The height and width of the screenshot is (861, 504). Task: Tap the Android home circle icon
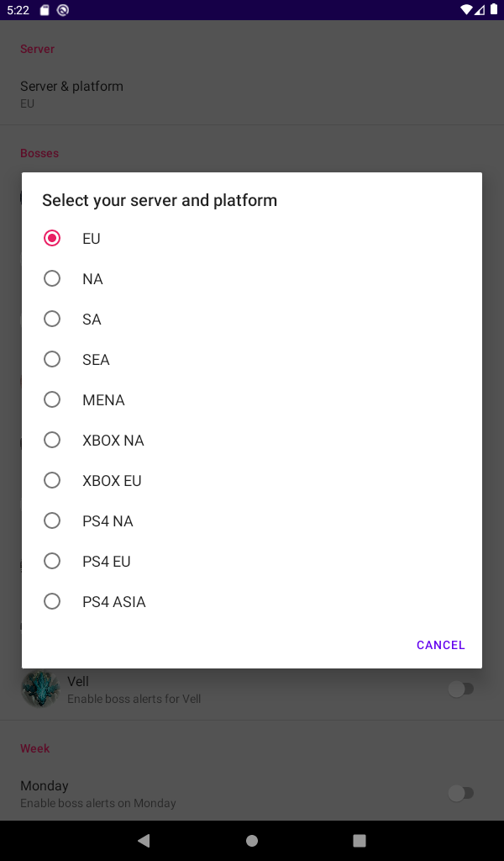click(252, 841)
